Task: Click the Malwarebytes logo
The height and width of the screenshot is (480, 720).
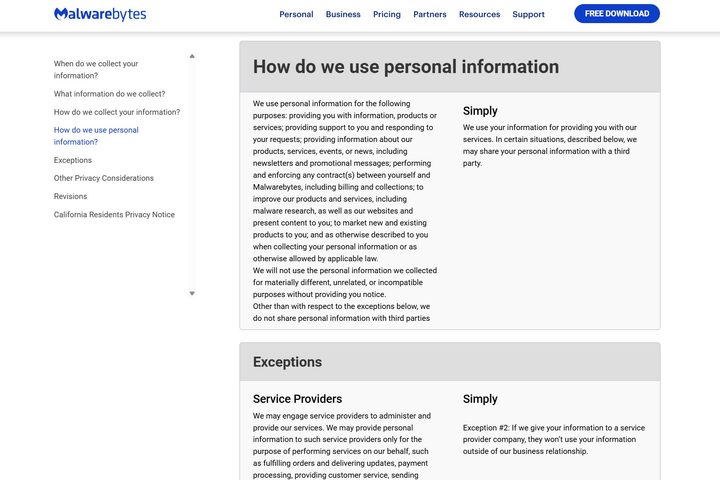Action: tap(100, 14)
